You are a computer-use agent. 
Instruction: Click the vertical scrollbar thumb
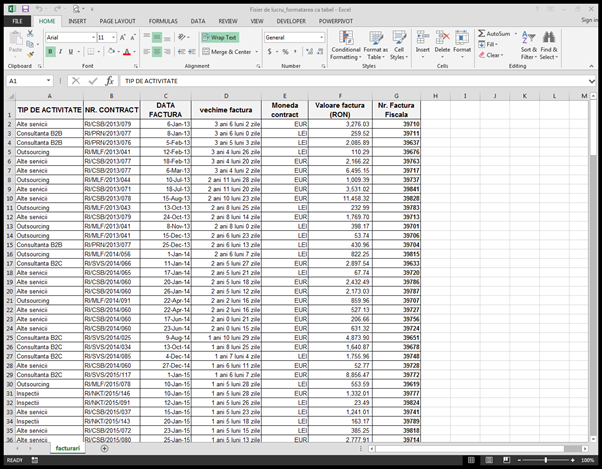593,127
